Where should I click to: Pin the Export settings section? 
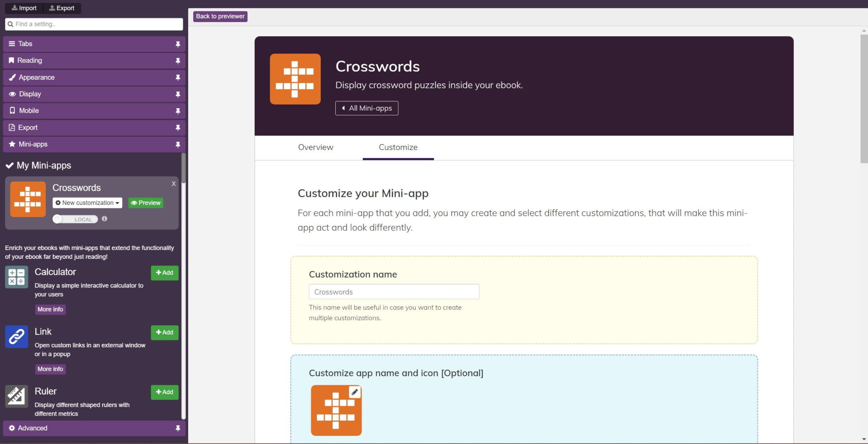coord(178,128)
